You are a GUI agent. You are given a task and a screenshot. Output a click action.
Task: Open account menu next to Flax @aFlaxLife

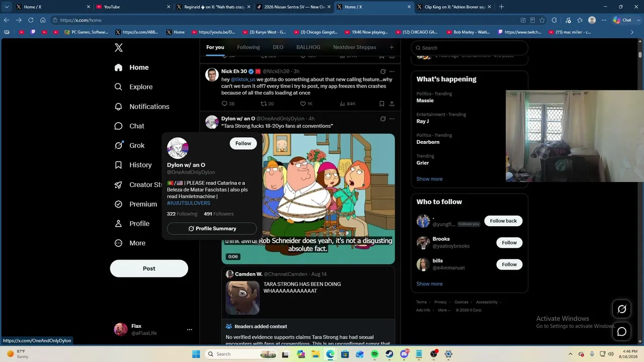coord(190,330)
